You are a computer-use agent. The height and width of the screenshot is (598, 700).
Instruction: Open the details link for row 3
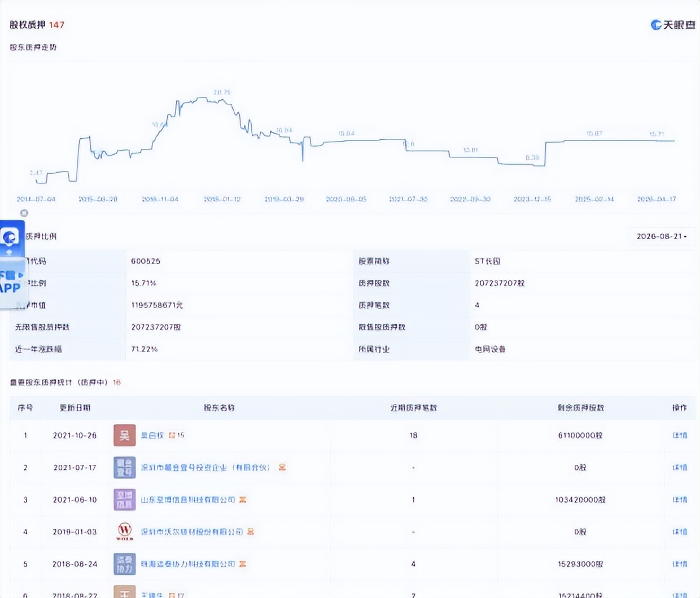[680, 500]
